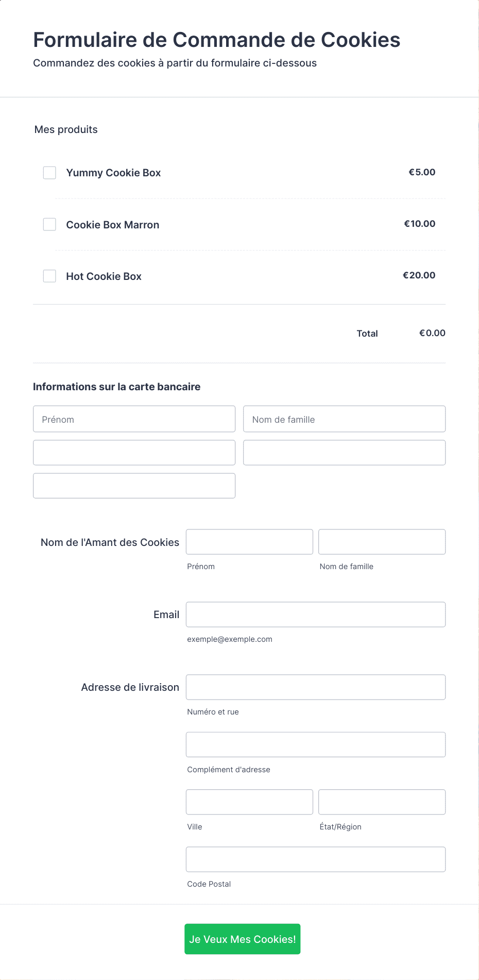Click the Yummy Cookie Box product name
479x980 pixels.
113,173
